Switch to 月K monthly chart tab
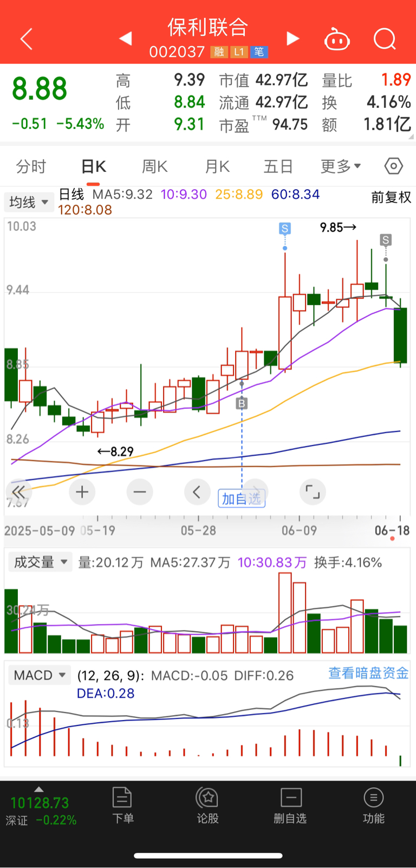 click(x=217, y=166)
